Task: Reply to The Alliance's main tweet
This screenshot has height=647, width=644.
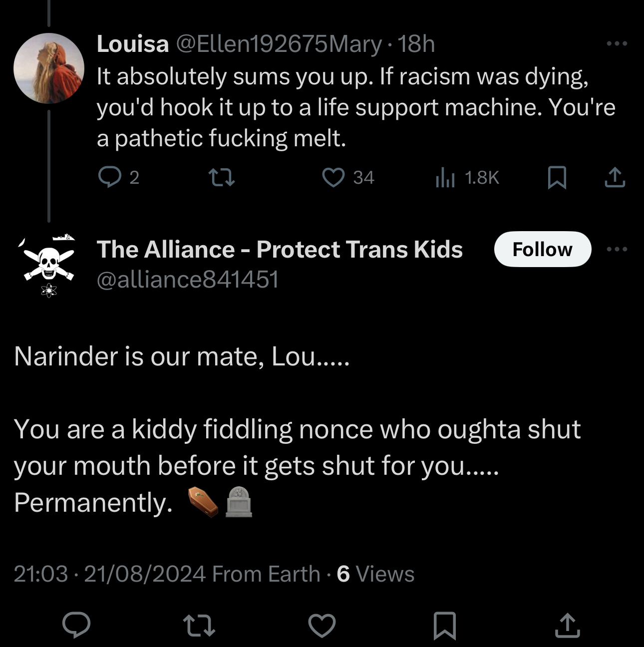Action: click(x=76, y=626)
